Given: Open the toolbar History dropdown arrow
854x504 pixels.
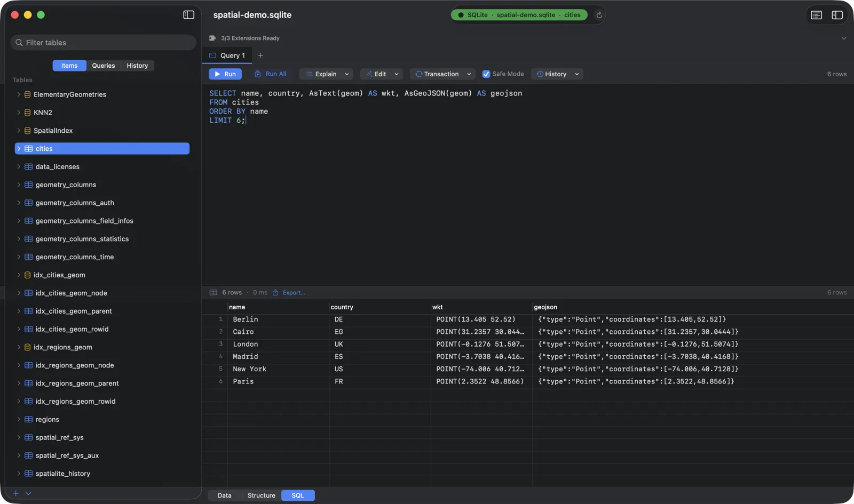Looking at the screenshot, I should 577,74.
